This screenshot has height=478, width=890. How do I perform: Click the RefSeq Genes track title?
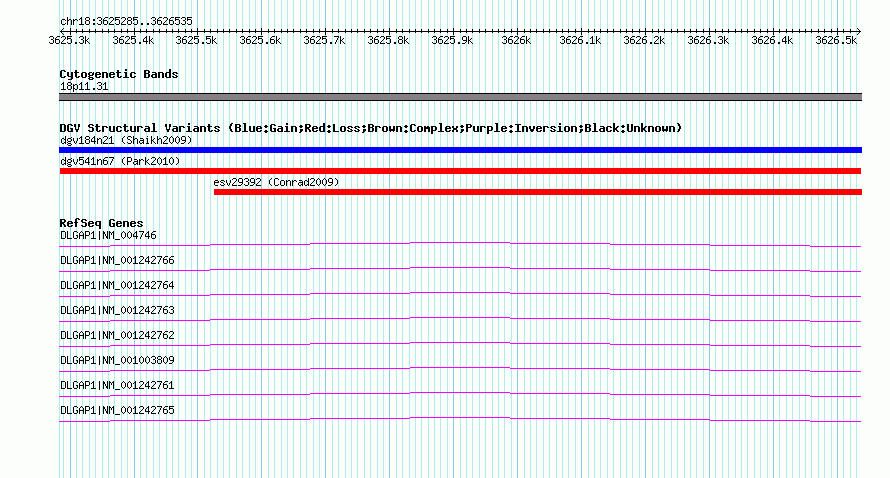102,223
